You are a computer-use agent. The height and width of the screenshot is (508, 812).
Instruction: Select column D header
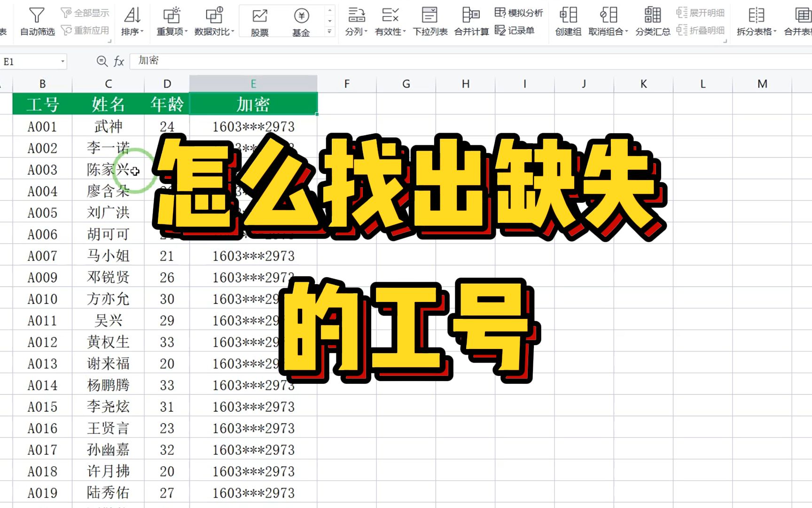tap(167, 84)
